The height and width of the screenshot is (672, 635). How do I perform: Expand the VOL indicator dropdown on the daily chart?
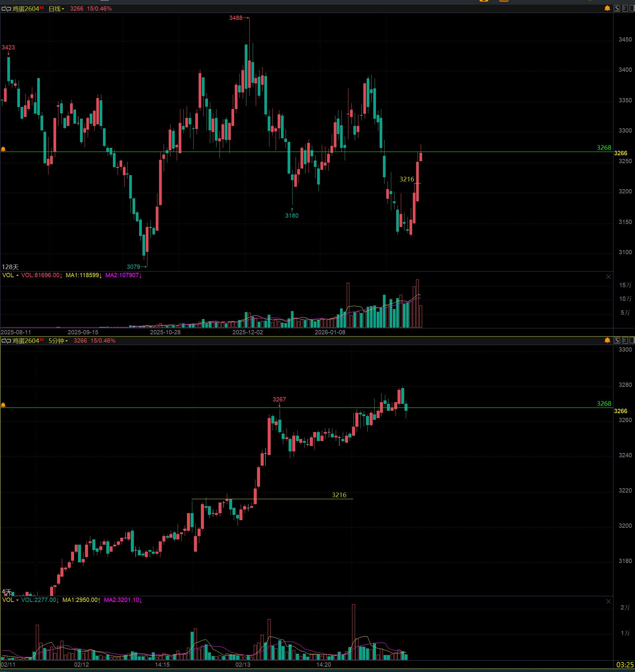pos(10,276)
